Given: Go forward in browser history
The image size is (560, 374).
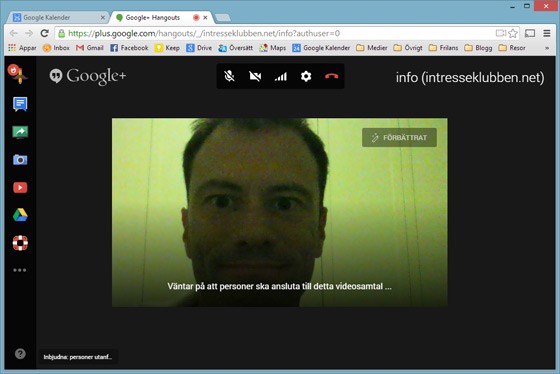Looking at the screenshot, I should click(29, 33).
